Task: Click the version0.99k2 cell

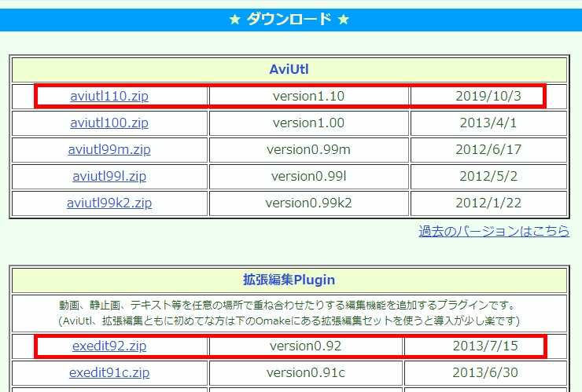Action: (x=308, y=203)
